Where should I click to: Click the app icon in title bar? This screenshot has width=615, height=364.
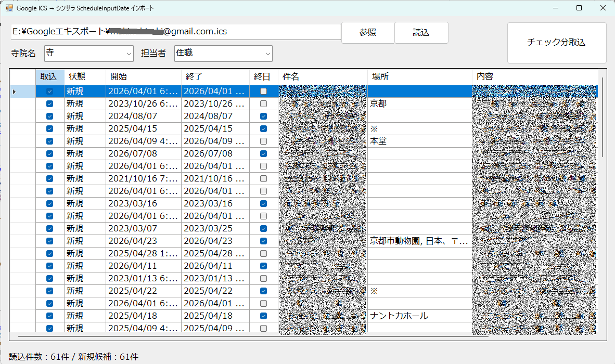click(x=9, y=8)
